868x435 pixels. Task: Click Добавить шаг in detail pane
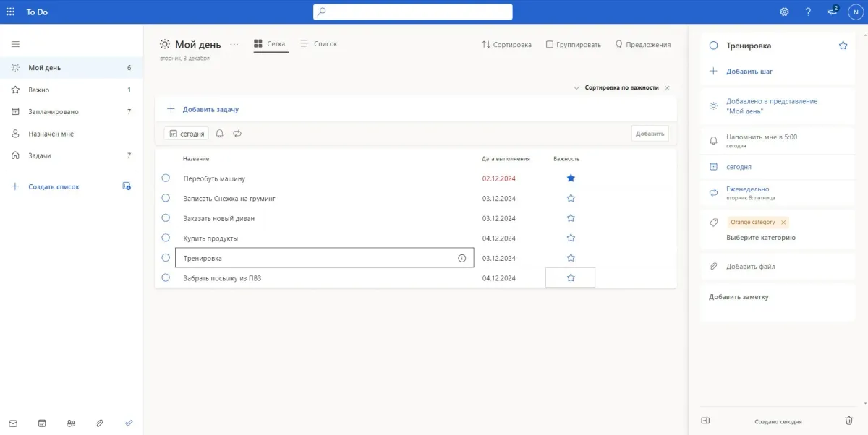pyautogui.click(x=749, y=72)
